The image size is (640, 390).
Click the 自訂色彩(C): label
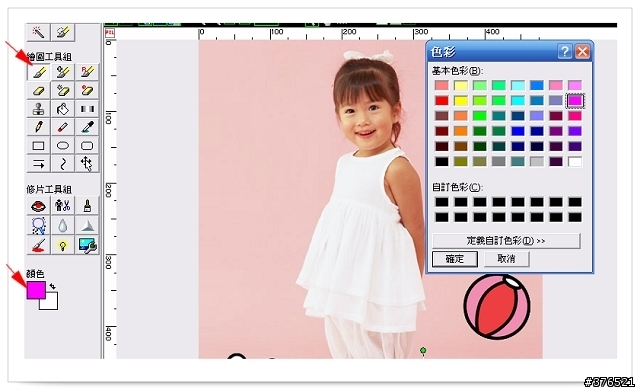click(x=458, y=187)
